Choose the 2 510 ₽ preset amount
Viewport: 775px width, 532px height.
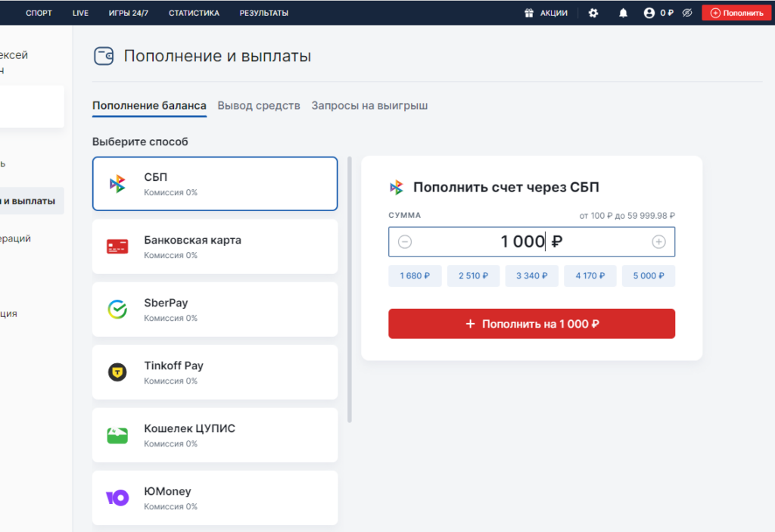pyautogui.click(x=473, y=276)
